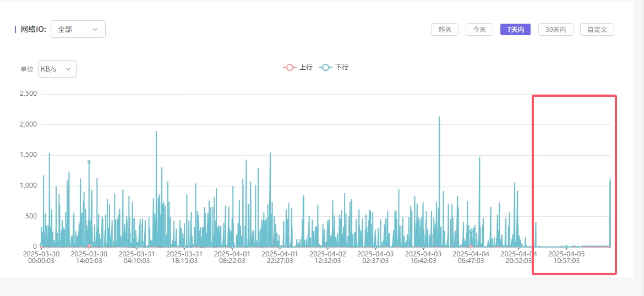
Task: Click the 2025-04-05 10:57:03 axis label
Action: (566, 257)
